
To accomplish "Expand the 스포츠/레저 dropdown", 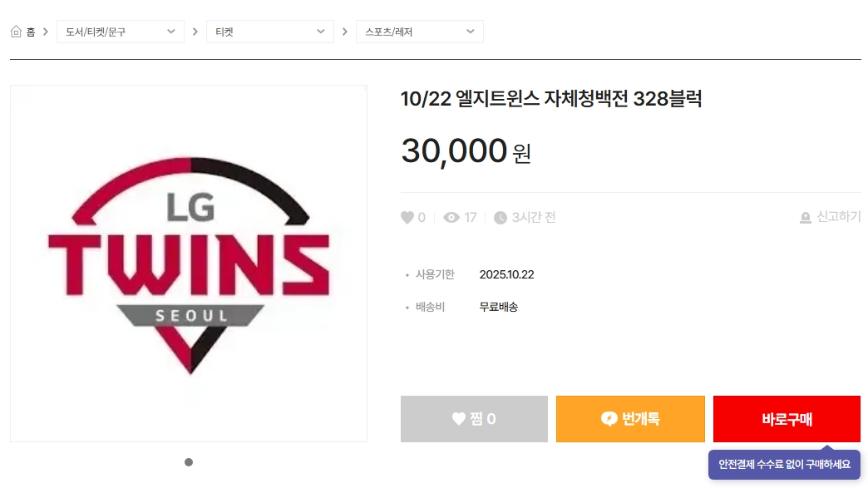I will pos(419,31).
